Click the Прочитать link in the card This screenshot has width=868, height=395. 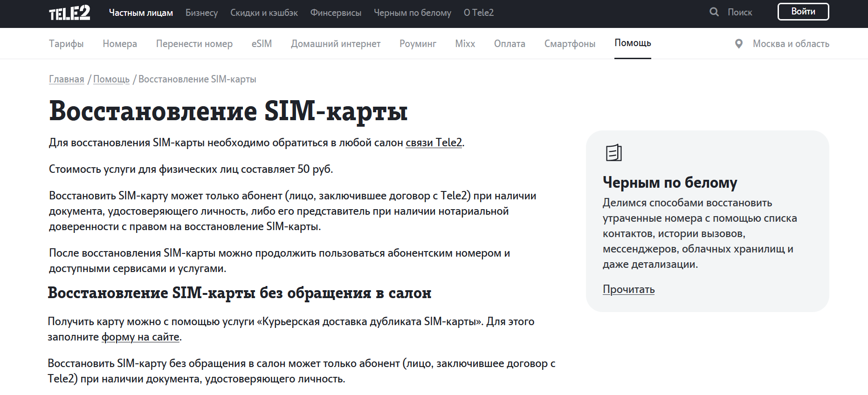pos(628,289)
